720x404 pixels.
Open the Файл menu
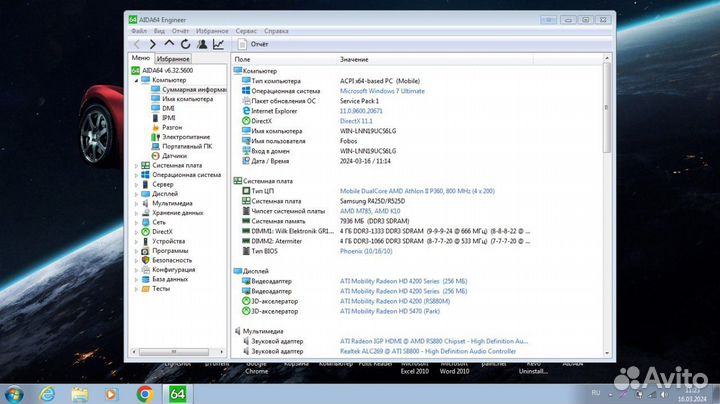(x=139, y=31)
